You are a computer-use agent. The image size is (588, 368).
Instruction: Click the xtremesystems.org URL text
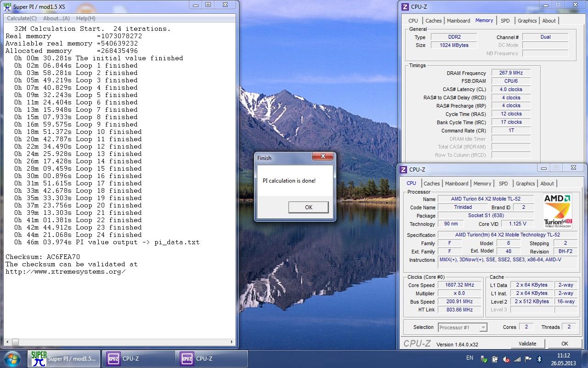click(65, 271)
